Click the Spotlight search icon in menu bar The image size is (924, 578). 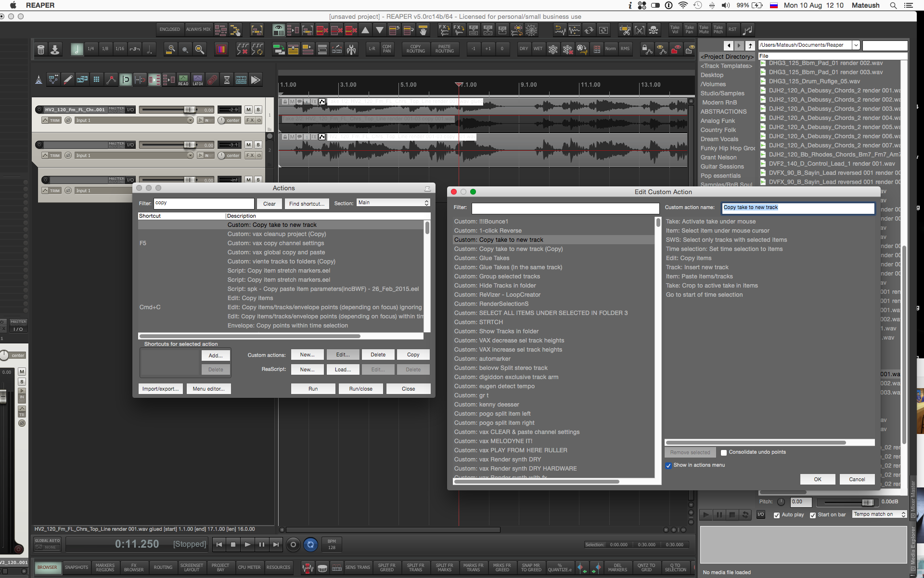(893, 5)
